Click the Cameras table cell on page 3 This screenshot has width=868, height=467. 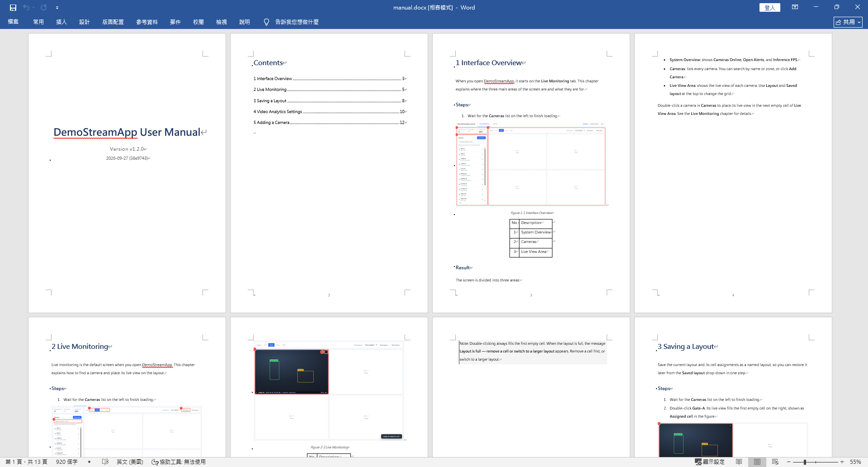coord(536,242)
